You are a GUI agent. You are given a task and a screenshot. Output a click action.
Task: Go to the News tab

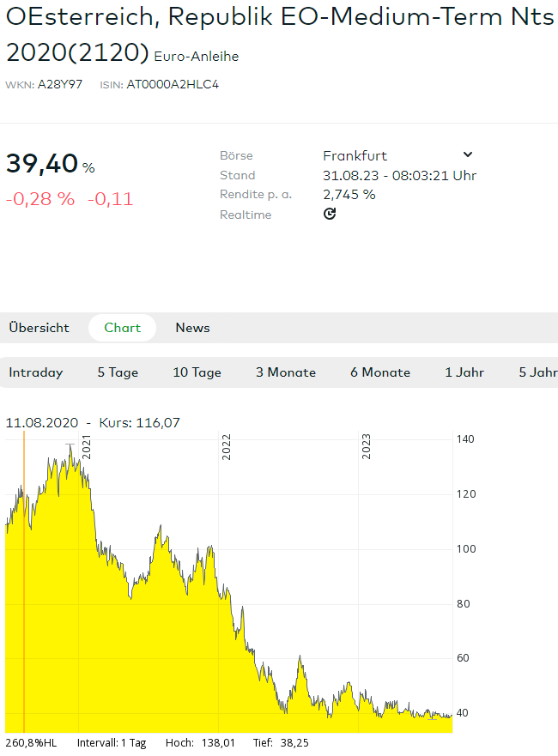[x=192, y=328]
